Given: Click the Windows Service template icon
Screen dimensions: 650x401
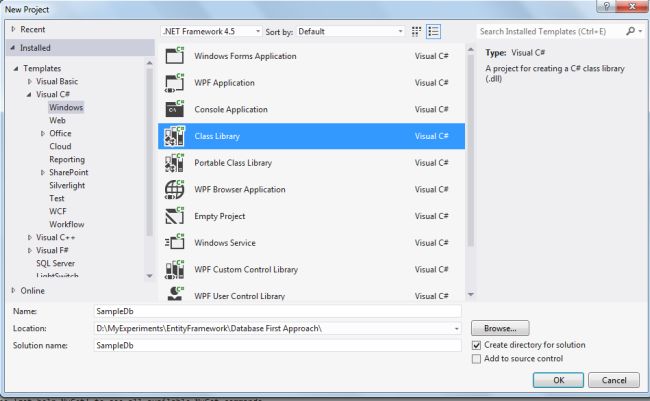Looking at the screenshot, I should [x=175, y=243].
